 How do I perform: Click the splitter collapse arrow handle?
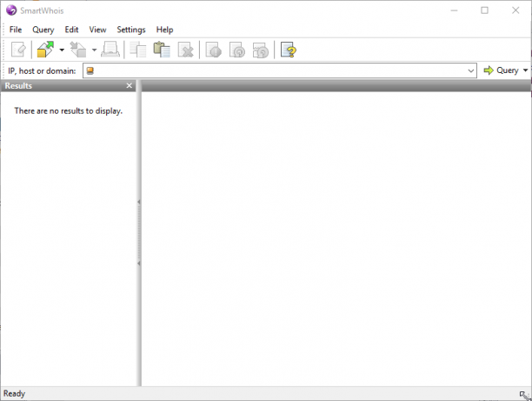pos(139,232)
